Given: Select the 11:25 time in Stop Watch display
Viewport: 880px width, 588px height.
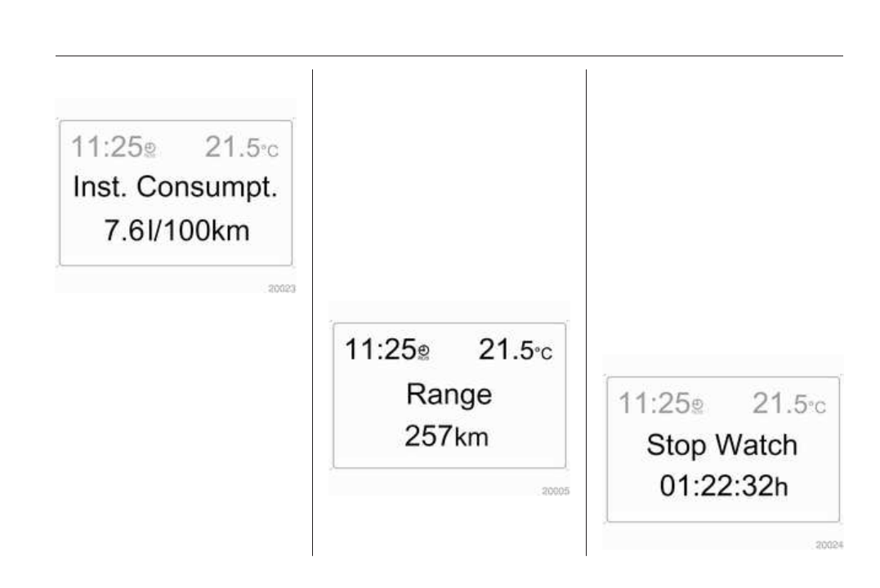Looking at the screenshot, I should tap(653, 403).
